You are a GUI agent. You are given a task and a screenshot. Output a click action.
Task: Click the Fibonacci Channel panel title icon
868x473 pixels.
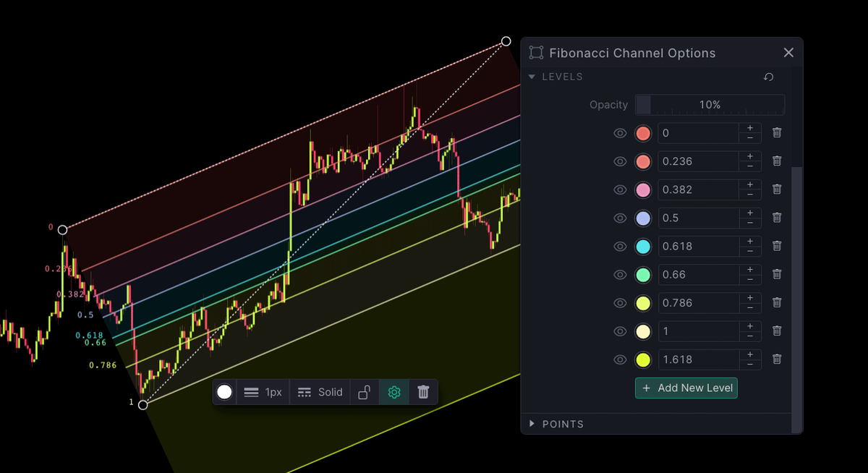[536, 53]
